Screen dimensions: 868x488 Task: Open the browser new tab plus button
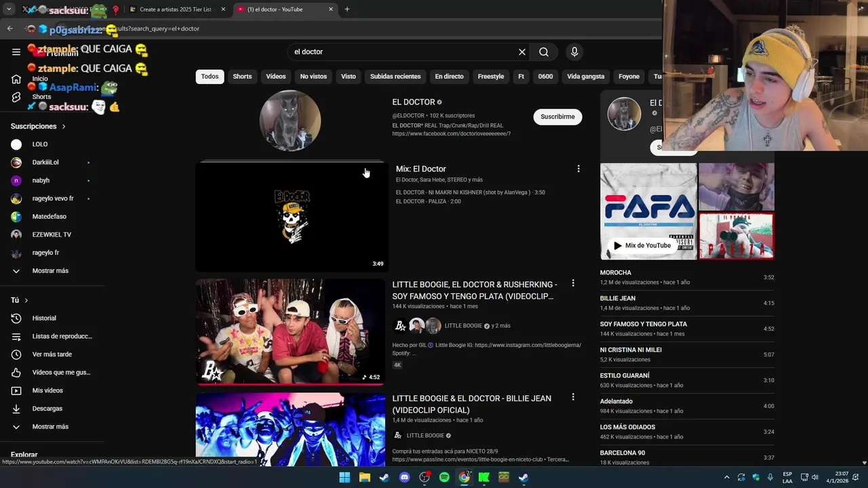click(x=347, y=9)
